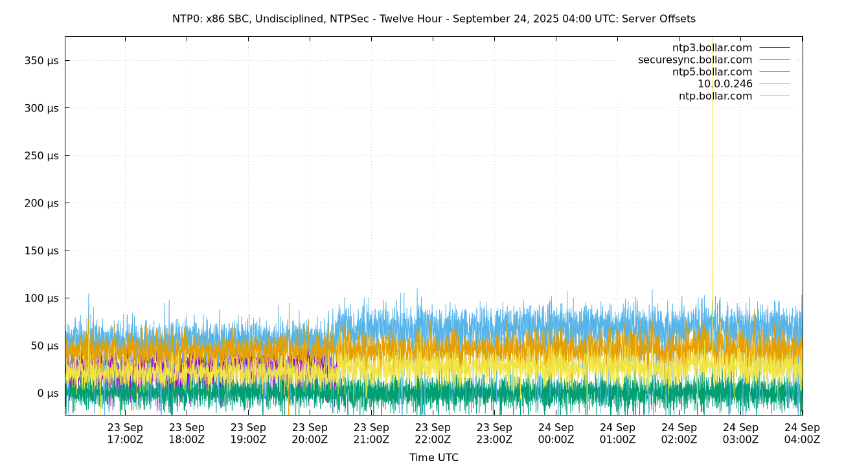Click the 24 Sep 04:00Z time label
Screen dimensions: 868x466
[x=802, y=434]
